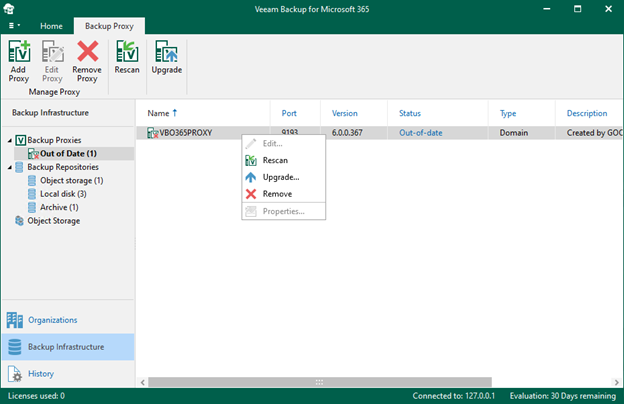Click the Backup Infrastructure database icon
Viewport: 624px width, 404px height.
click(x=15, y=347)
